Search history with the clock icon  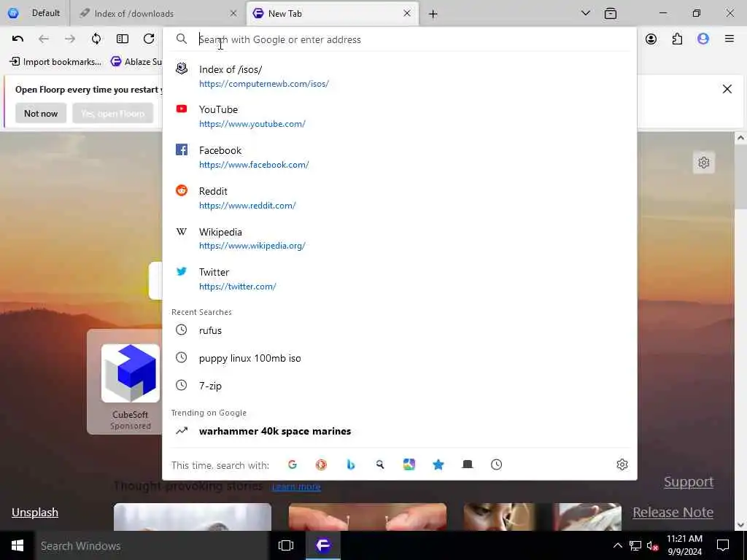click(496, 464)
